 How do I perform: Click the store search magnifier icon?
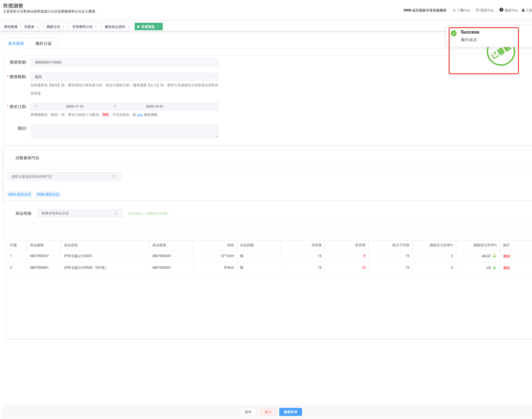114,176
